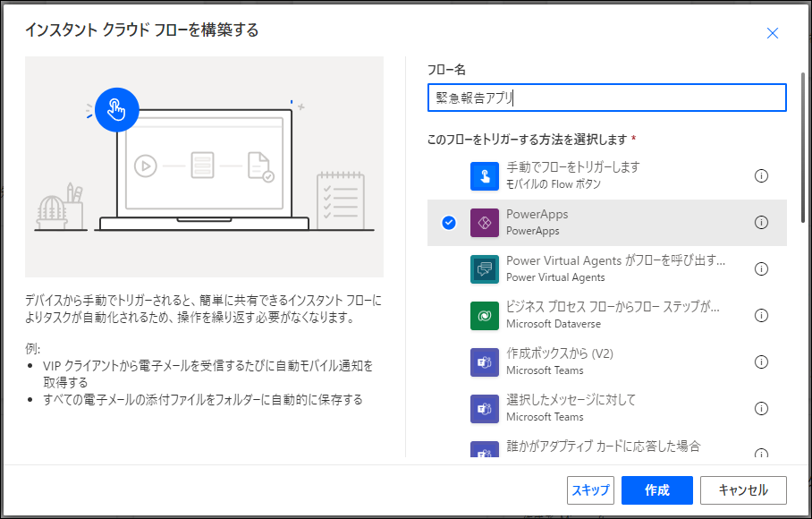Click the Power Virtual Agents icon
Viewport: 812px width, 519px height.
point(484,269)
